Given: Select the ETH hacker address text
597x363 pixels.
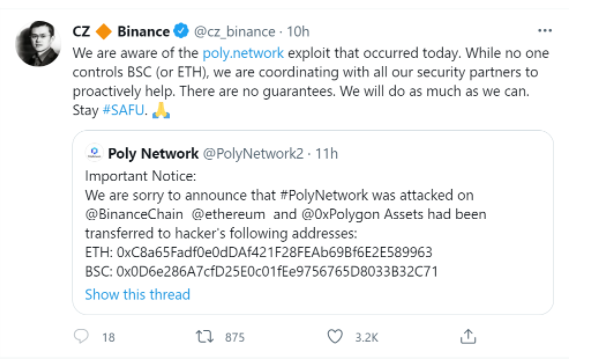Looking at the screenshot, I should click(x=275, y=252).
